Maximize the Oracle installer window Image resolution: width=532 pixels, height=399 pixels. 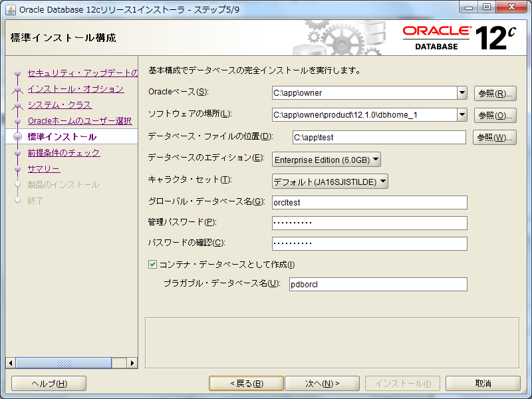click(x=487, y=7)
